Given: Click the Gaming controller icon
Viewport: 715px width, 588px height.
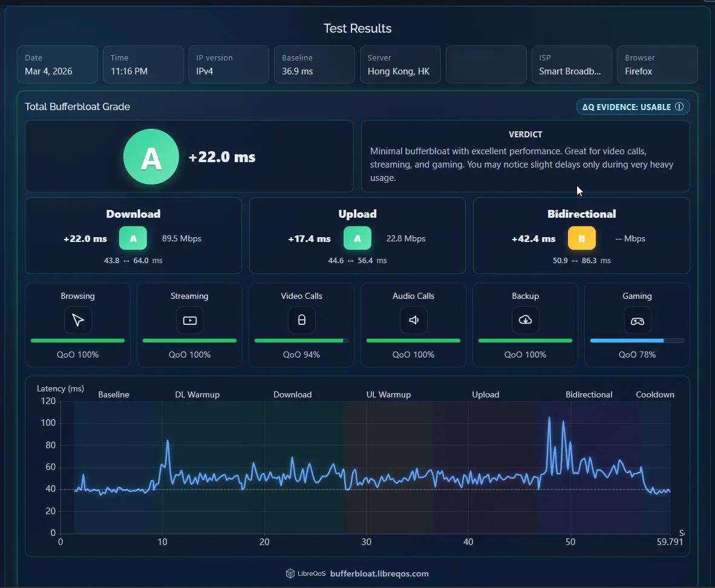Looking at the screenshot, I should 637,320.
